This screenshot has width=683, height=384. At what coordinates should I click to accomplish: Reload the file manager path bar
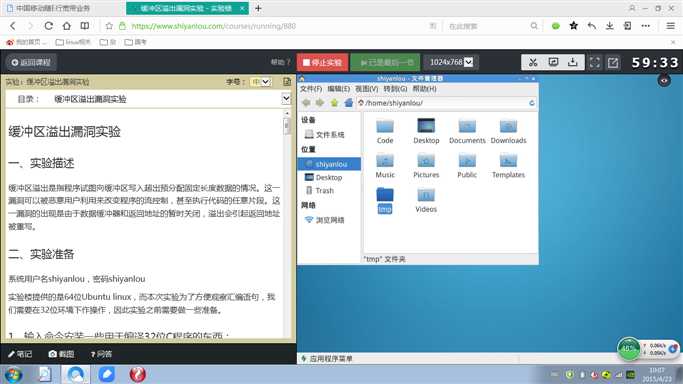531,103
